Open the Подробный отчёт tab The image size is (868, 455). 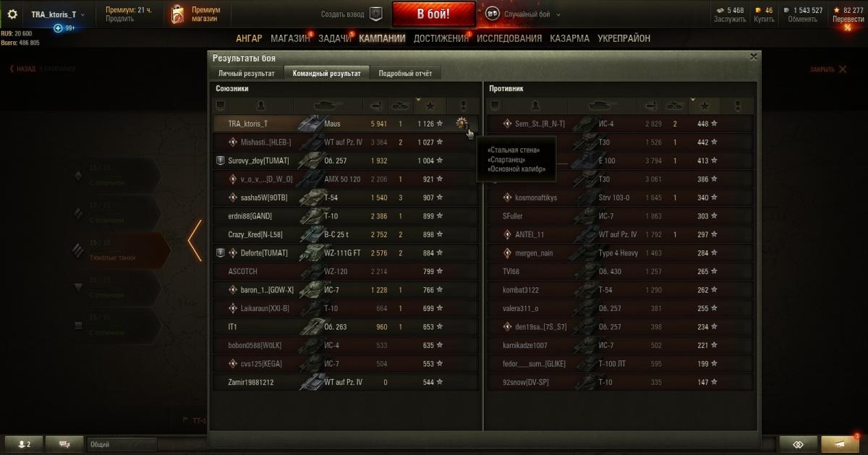click(405, 73)
